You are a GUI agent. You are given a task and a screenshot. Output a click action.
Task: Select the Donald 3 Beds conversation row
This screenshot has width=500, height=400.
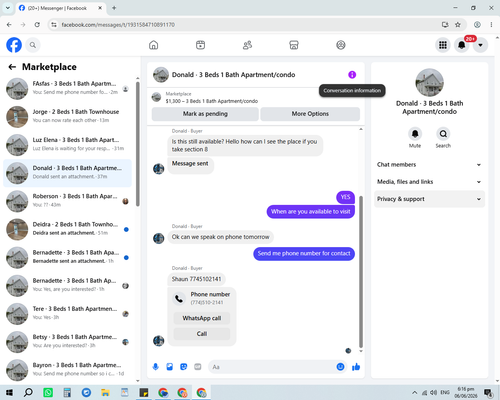67,173
